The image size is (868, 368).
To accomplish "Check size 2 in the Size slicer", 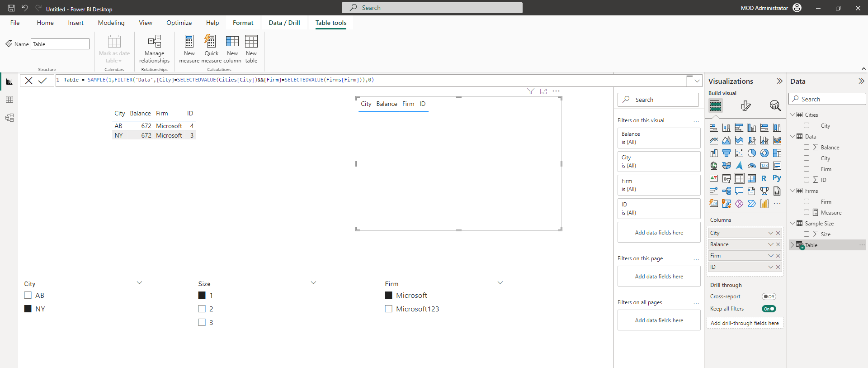I will coord(202,309).
